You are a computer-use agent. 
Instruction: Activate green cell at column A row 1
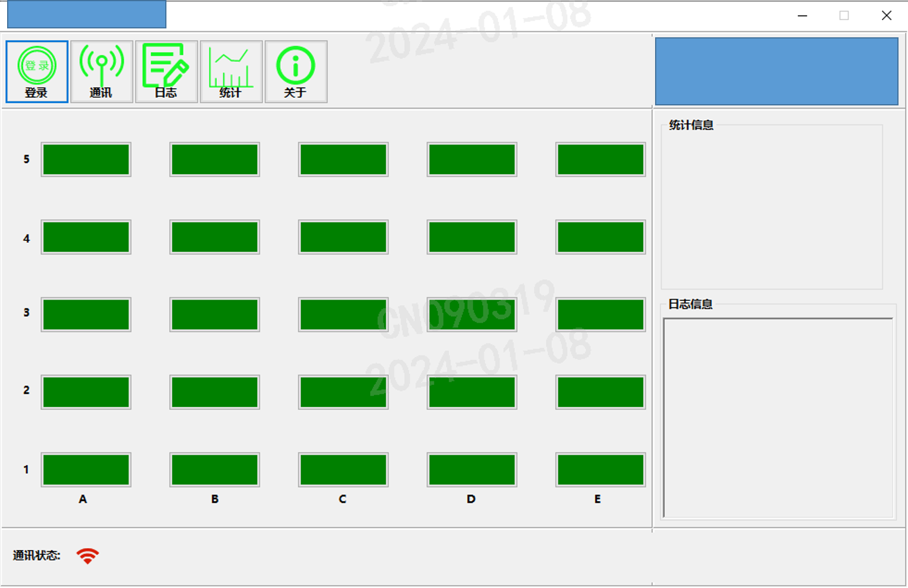86,470
